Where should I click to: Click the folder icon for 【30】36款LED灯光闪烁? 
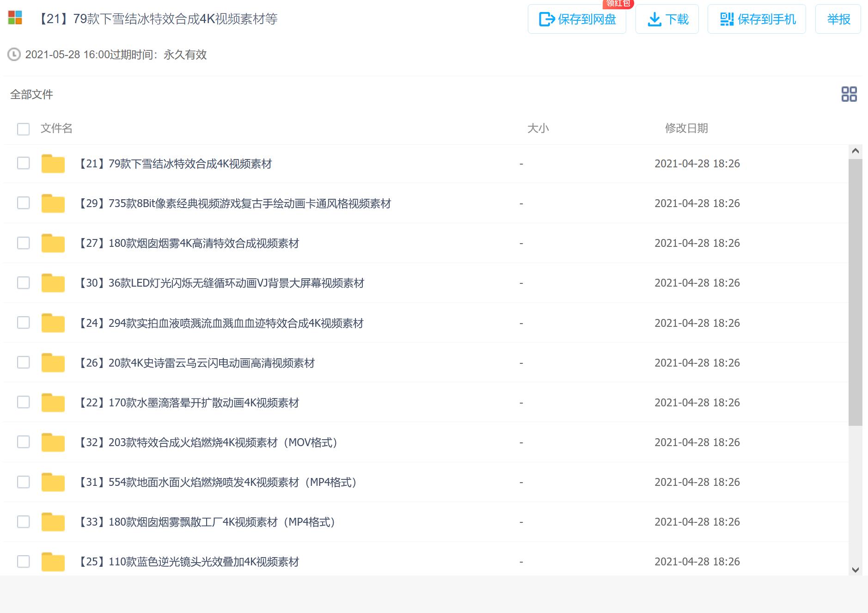tap(53, 283)
